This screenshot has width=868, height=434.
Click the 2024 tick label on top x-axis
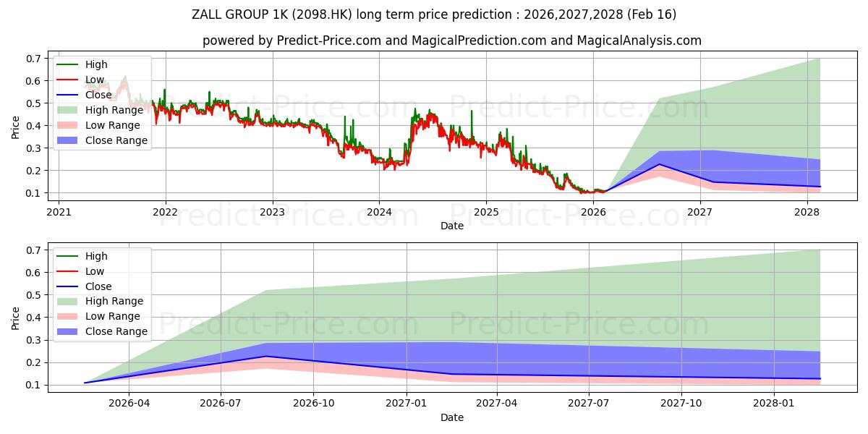(379, 212)
